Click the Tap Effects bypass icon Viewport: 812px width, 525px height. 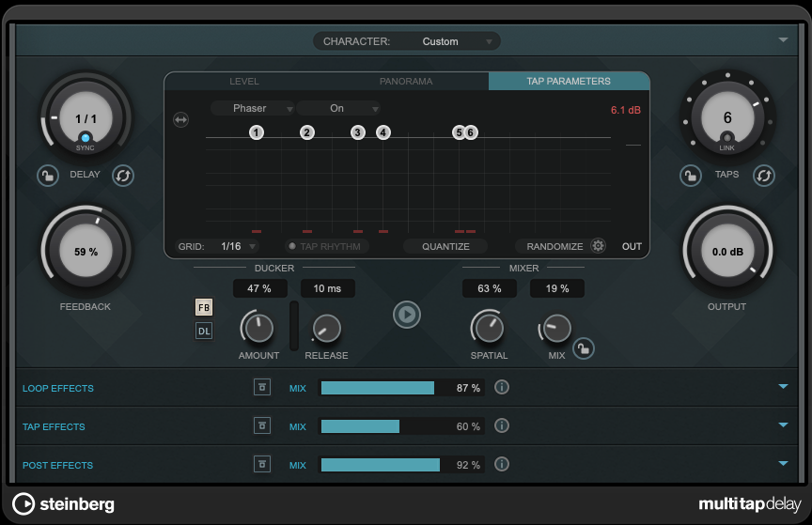262,425
